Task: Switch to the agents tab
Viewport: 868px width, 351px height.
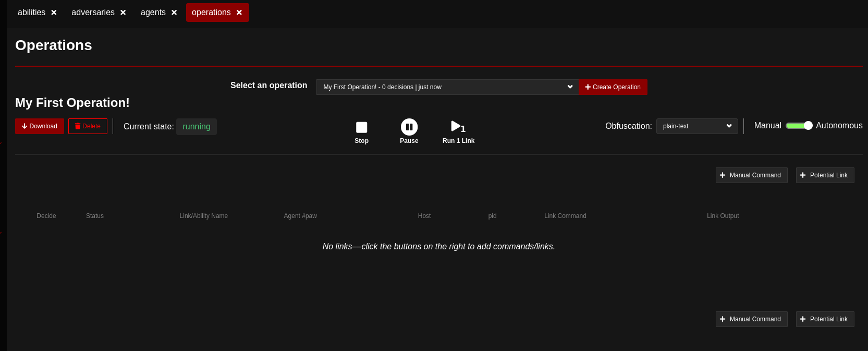Action: pos(153,13)
